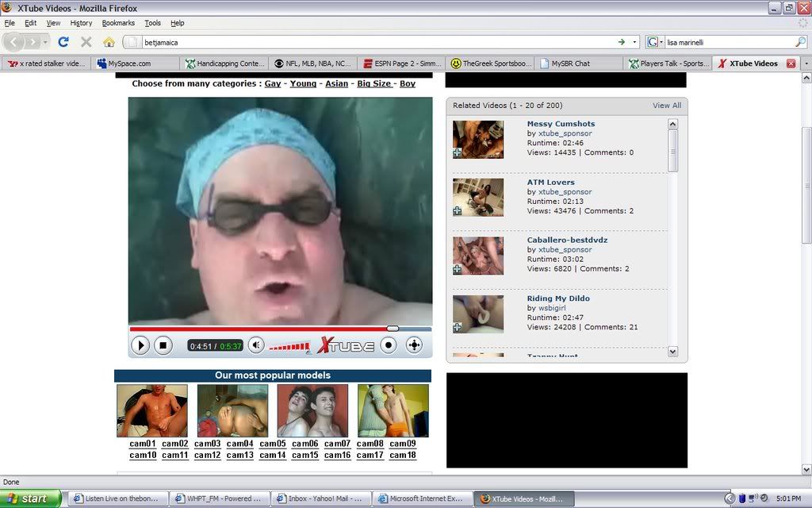Image resolution: width=812 pixels, height=508 pixels.
Task: Click the main page scroll-down arrow
Action: coord(806,470)
